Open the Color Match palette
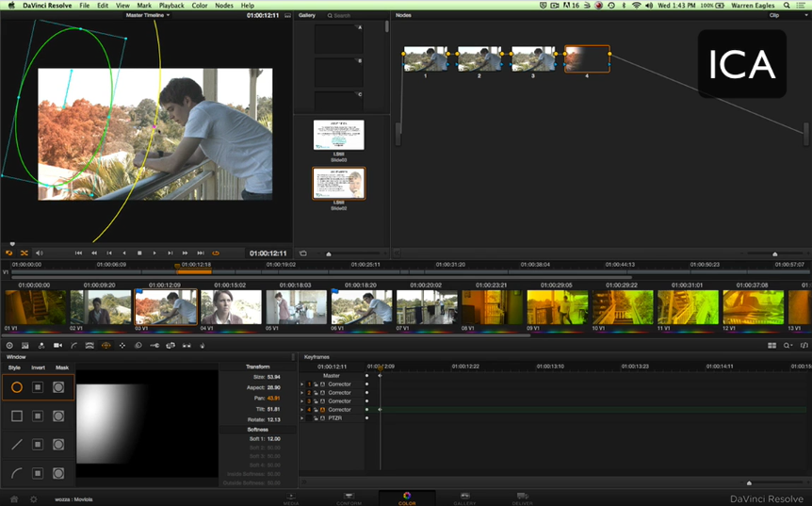Viewport: 812px width, 506px height. (24, 346)
